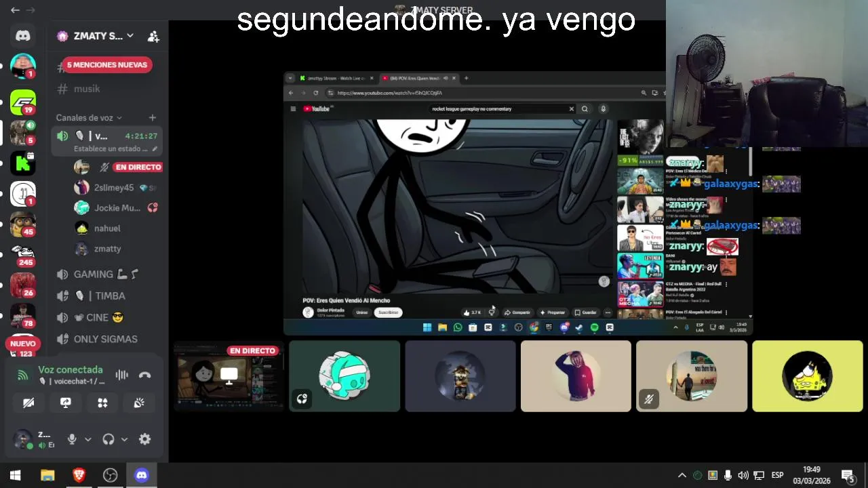The image size is (868, 488).
Task: Open server icon with badge 245
Action: click(x=23, y=255)
